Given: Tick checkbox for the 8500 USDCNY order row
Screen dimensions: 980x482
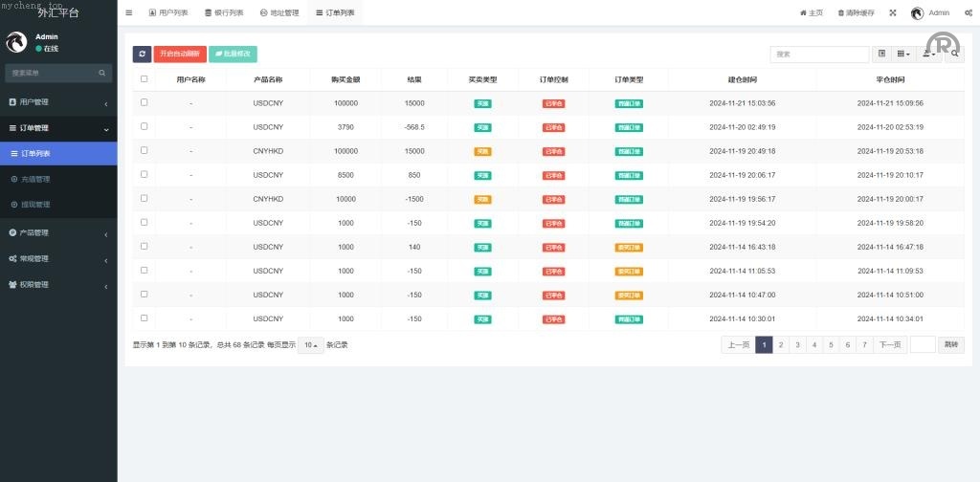Looking at the screenshot, I should pyautogui.click(x=144, y=174).
